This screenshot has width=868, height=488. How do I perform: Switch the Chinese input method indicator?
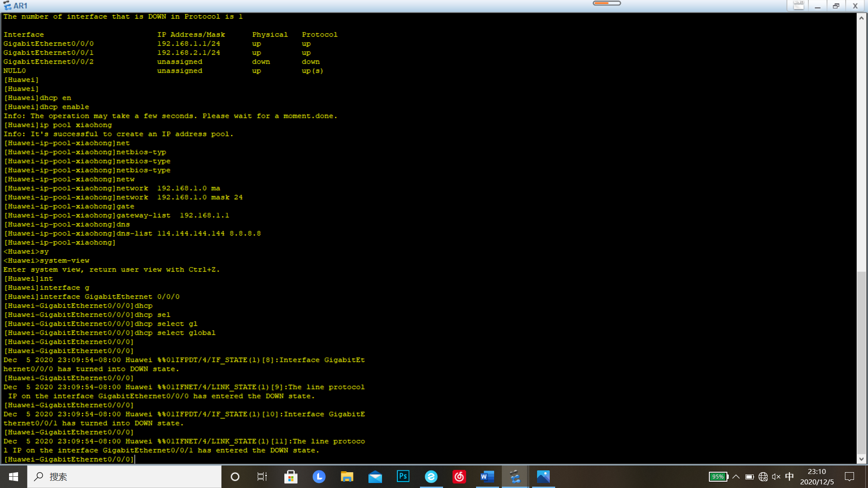[x=789, y=477]
